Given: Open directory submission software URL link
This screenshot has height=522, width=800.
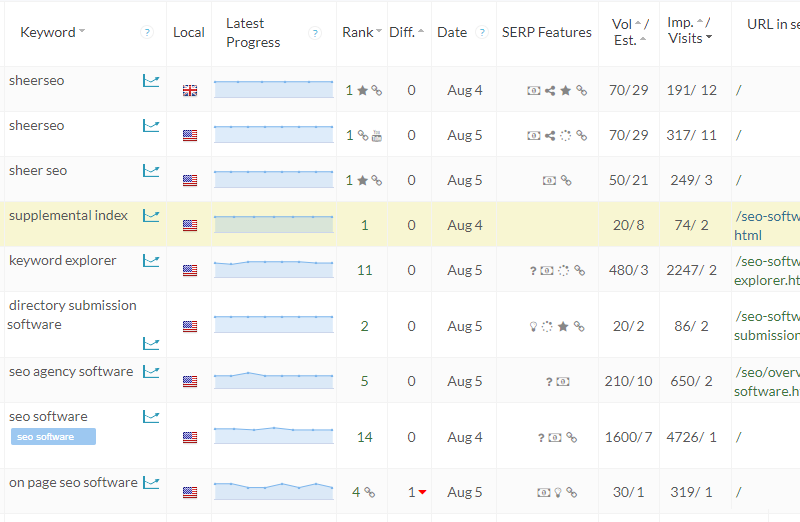Looking at the screenshot, I should 767,326.
